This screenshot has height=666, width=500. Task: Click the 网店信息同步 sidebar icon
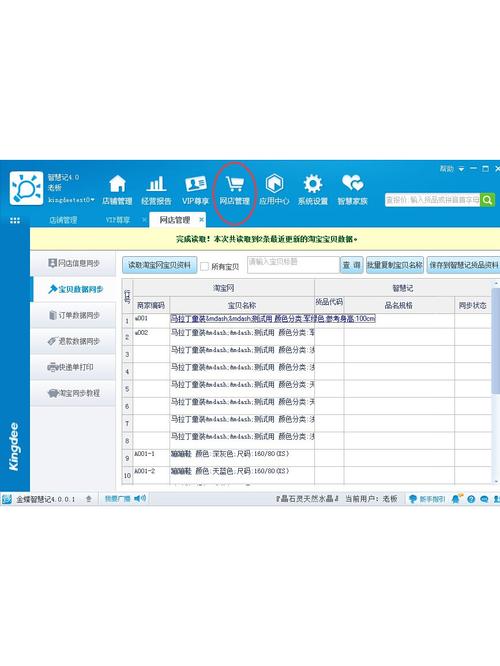tap(52, 263)
